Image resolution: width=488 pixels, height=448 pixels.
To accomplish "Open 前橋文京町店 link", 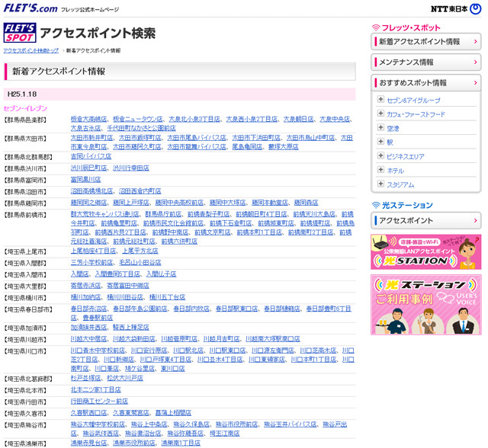I will coord(213,232).
